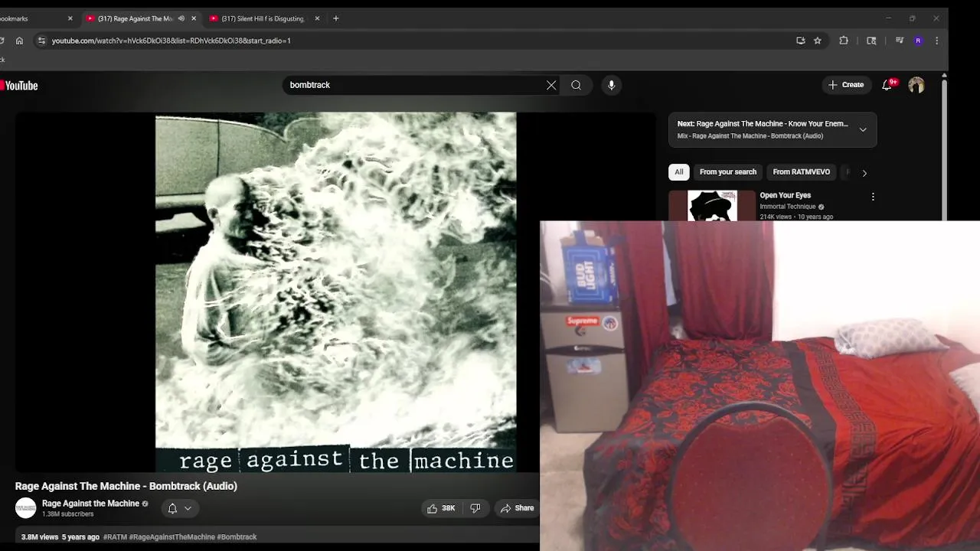Open the media controls icon in toolbar
The height and width of the screenshot is (551, 980).
pos(900,41)
